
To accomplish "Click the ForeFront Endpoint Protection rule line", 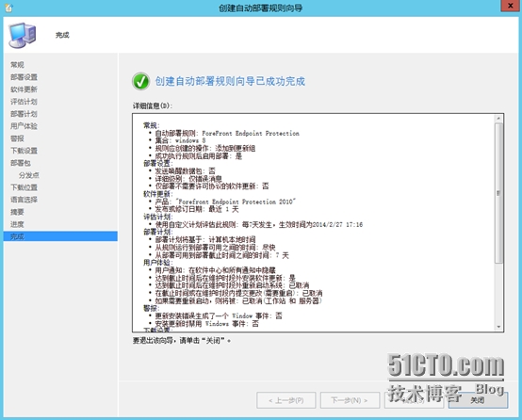I will click(227, 133).
